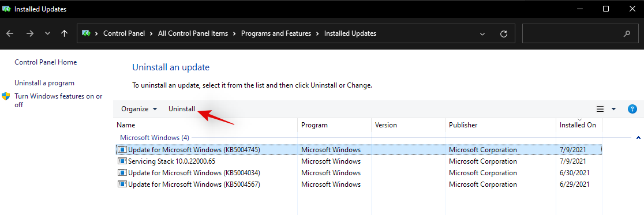This screenshot has width=644, height=215.
Task: Click the Installed Updates title bar icon
Action: point(6,9)
